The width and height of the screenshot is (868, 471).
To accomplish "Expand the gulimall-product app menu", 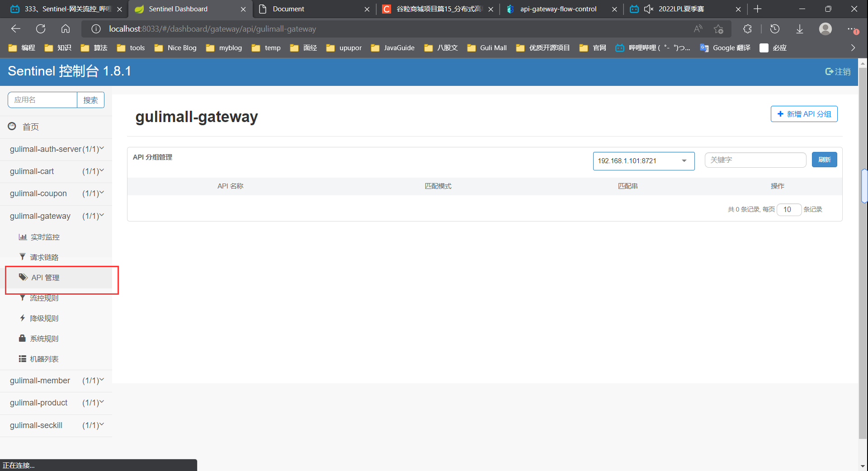I will tap(56, 403).
